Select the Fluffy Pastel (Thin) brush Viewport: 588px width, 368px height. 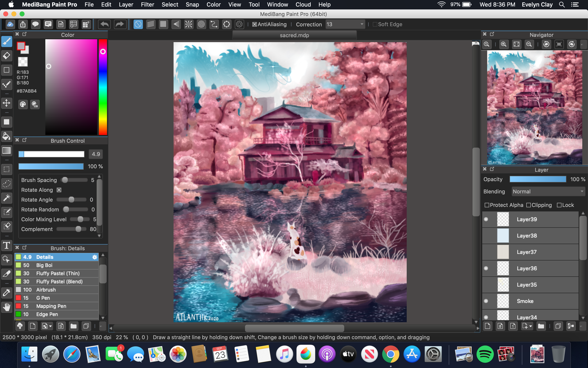(x=57, y=274)
